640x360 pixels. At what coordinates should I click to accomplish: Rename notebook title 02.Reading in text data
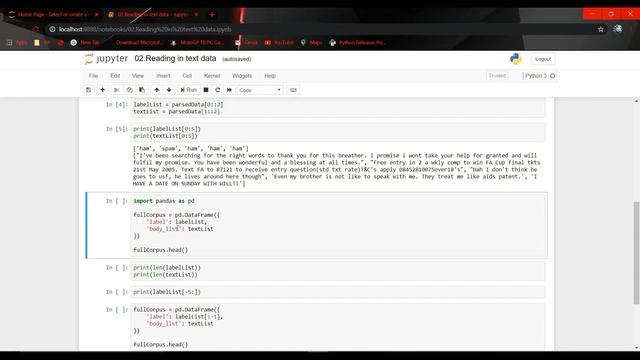tap(176, 58)
